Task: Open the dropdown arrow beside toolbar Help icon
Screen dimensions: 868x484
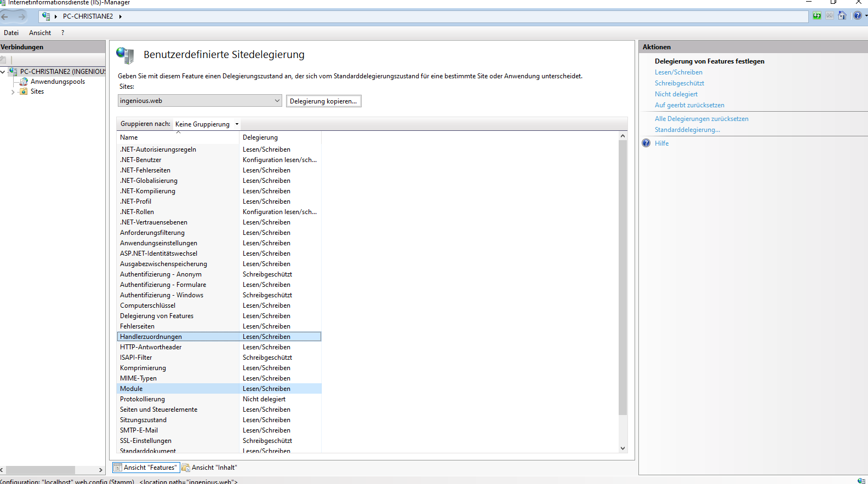Action: (866, 16)
